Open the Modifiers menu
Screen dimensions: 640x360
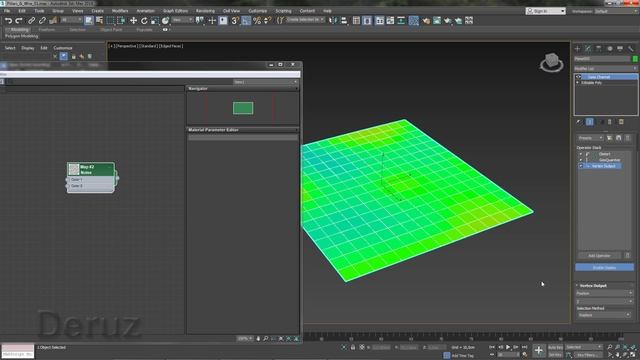[120, 11]
